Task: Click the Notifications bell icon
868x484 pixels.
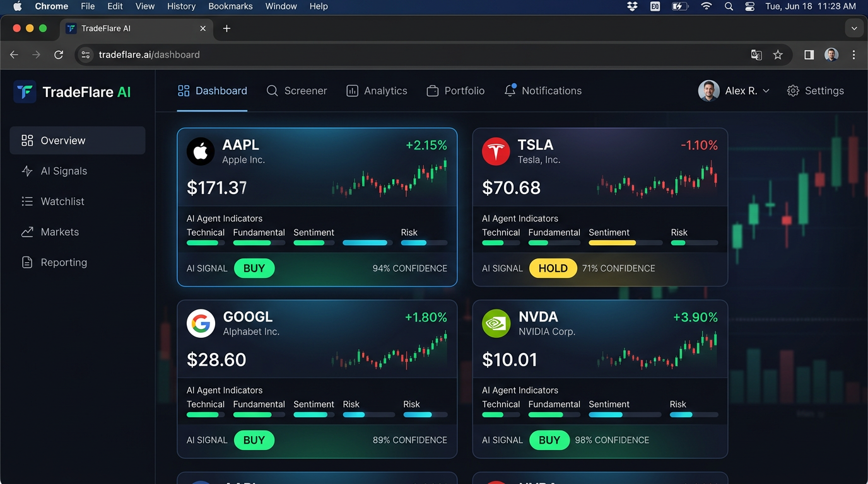Action: (510, 91)
